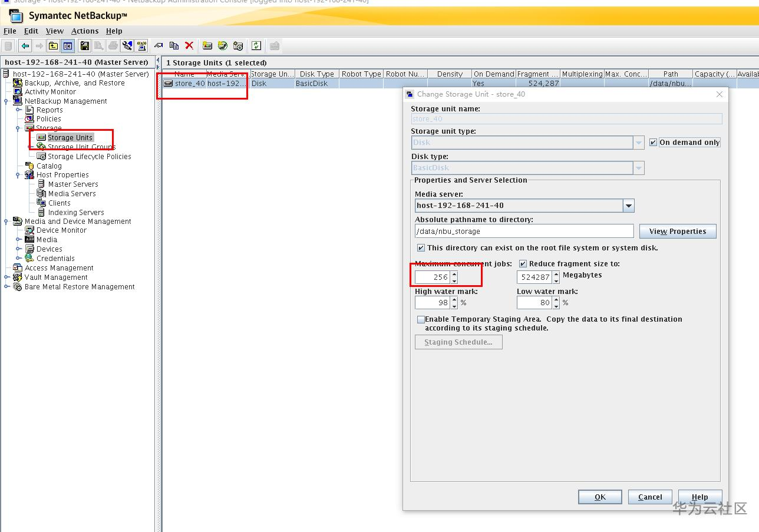
Task: Click the new storage unit group toolbar icon
Action: [x=222, y=46]
